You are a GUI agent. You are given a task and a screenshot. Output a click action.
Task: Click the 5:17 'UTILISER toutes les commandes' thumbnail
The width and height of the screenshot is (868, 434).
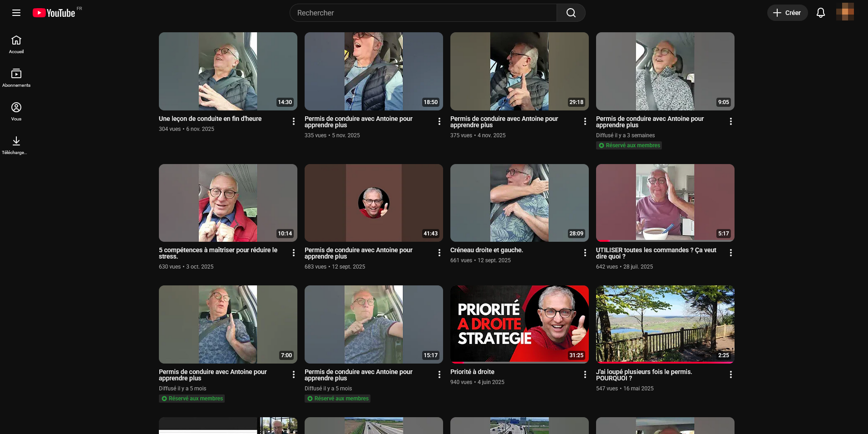[665, 203]
